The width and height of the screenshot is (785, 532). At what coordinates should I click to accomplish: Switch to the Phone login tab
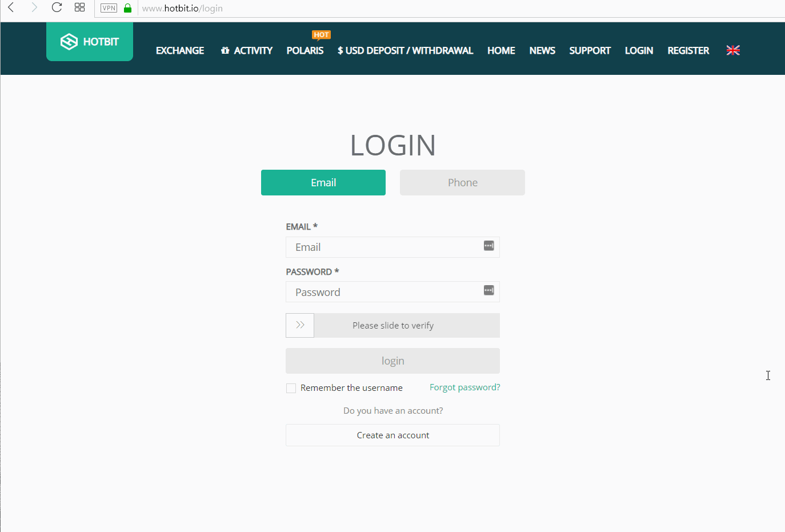pos(462,183)
